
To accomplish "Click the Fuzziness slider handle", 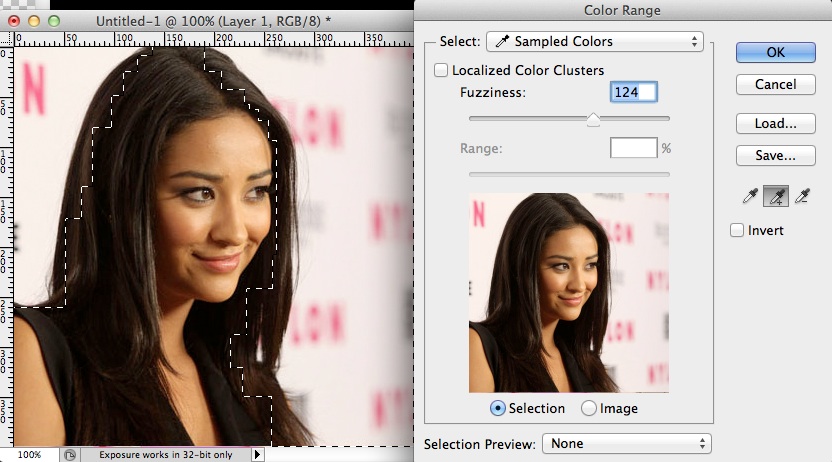I will (593, 120).
